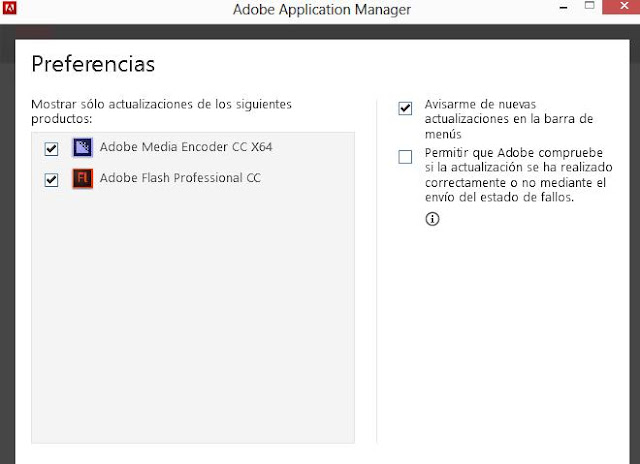The height and width of the screenshot is (464, 640).
Task: Click the Adobe Media Encoder product icon
Action: coord(82,148)
